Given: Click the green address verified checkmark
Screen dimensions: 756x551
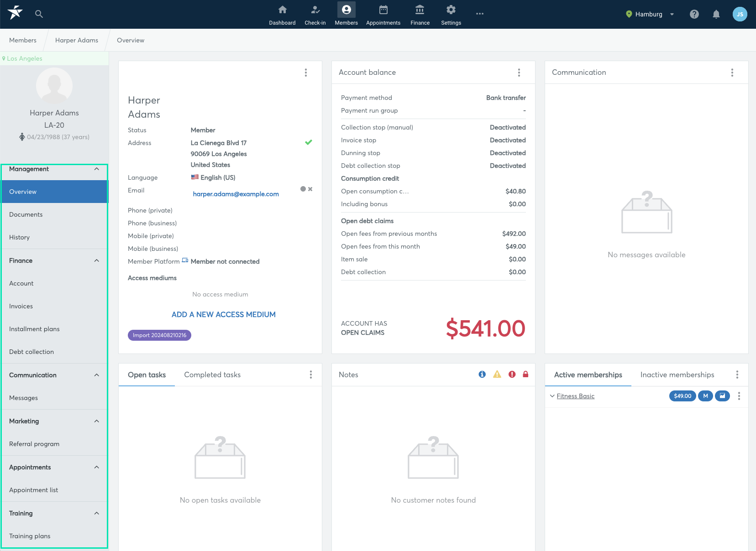Looking at the screenshot, I should [309, 142].
